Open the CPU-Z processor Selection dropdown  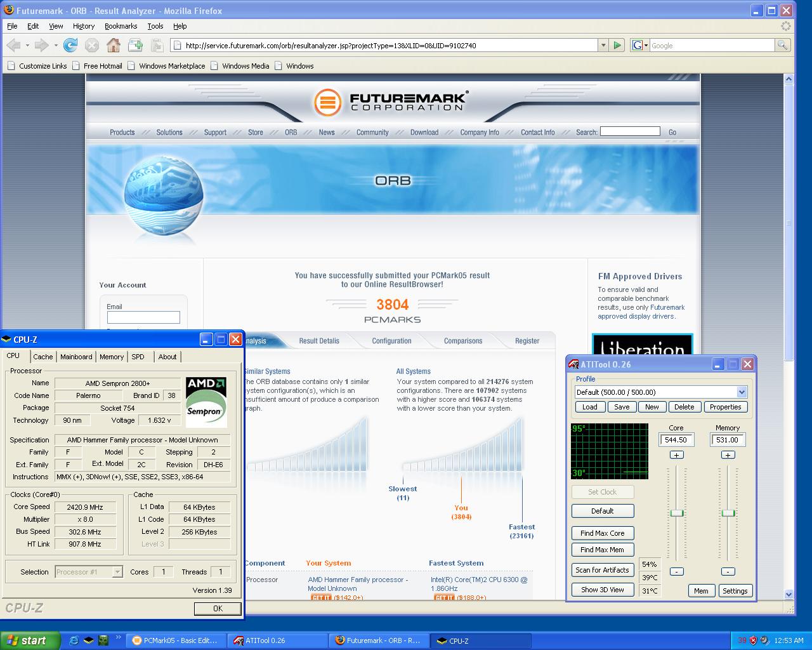pos(117,572)
